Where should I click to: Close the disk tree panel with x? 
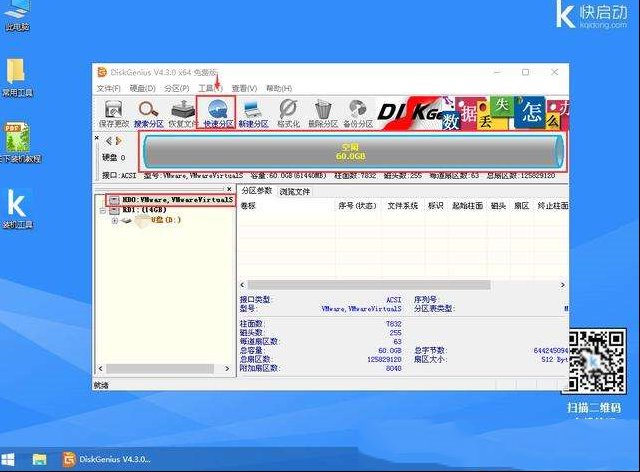tap(229, 189)
